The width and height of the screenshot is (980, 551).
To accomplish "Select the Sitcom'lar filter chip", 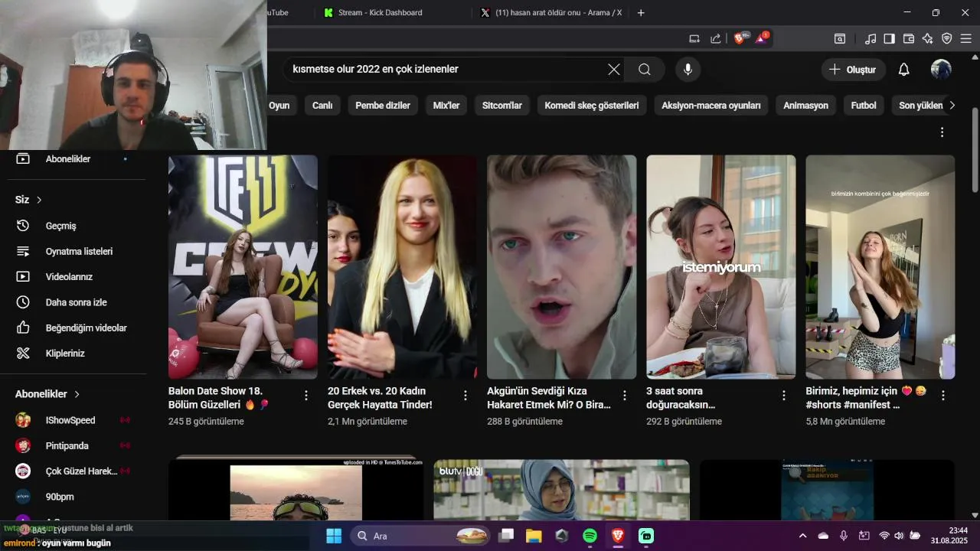I will tap(502, 106).
